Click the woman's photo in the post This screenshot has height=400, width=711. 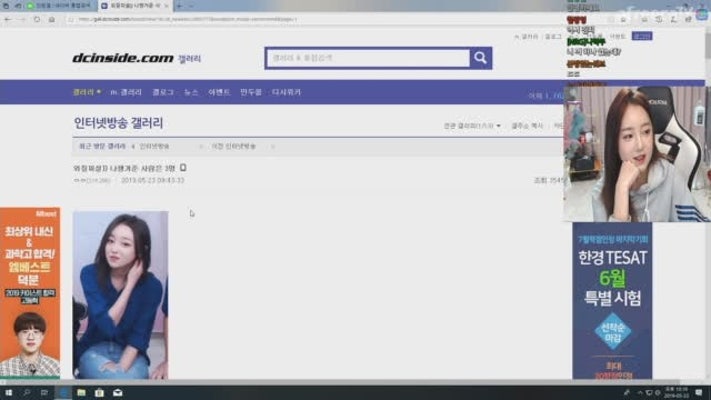[x=120, y=294]
